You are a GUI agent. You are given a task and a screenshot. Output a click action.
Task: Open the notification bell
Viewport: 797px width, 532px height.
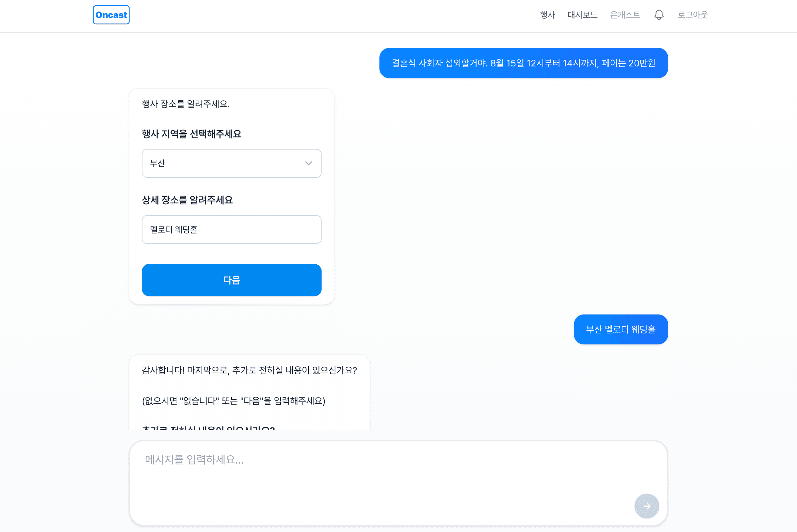659,15
